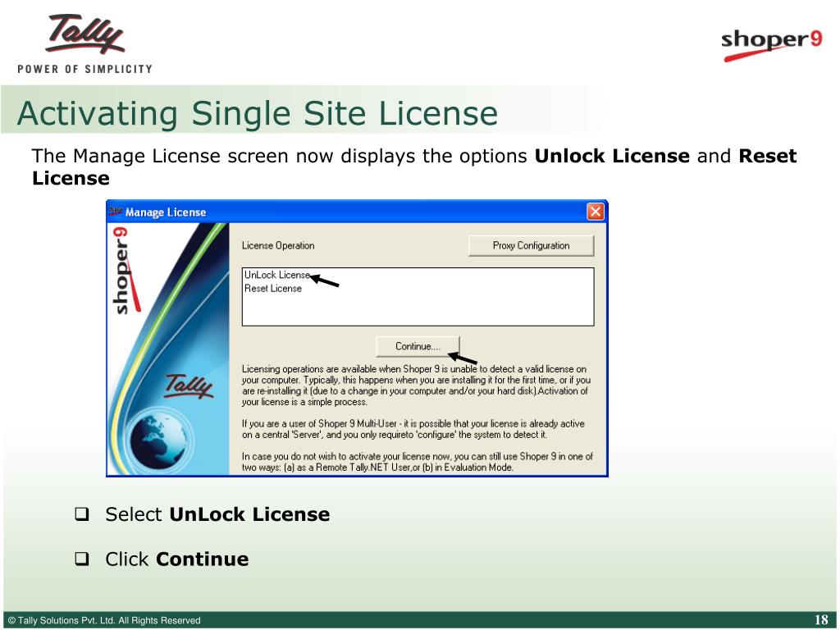Click the License Operation label
840x630 pixels.
(278, 246)
